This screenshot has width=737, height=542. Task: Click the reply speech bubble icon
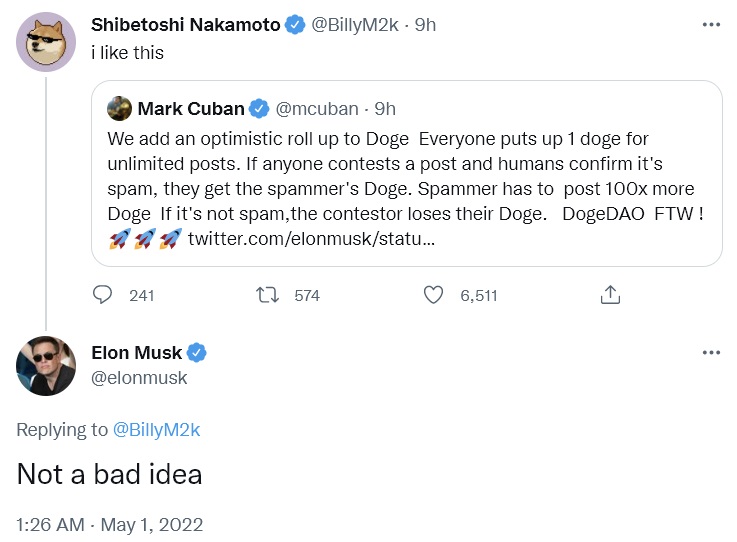[x=103, y=295]
